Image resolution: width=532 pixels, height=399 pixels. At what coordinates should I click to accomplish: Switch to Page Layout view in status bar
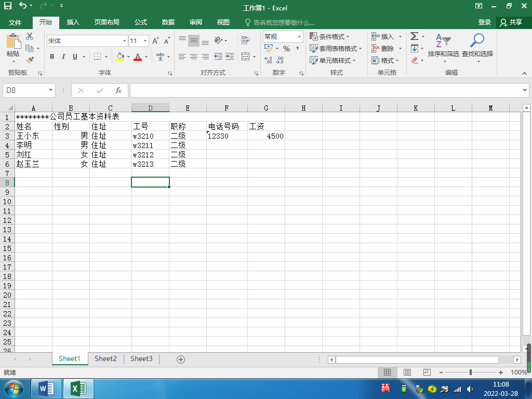[407, 372]
